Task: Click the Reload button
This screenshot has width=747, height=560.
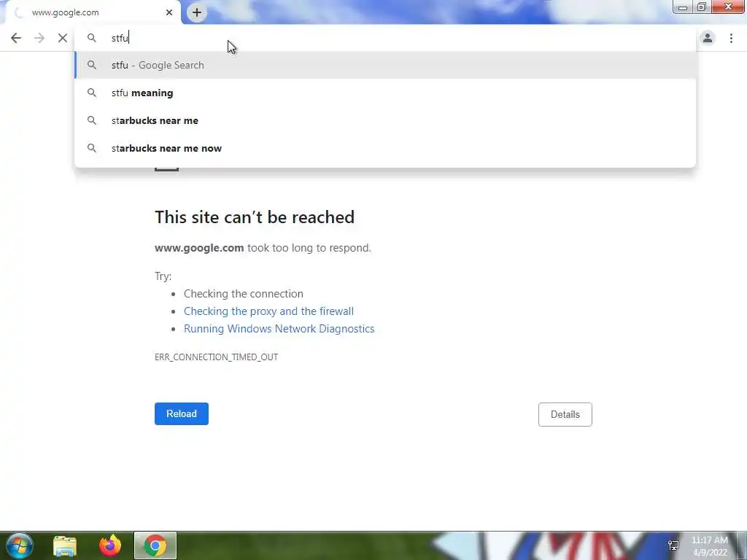Action: tap(182, 414)
